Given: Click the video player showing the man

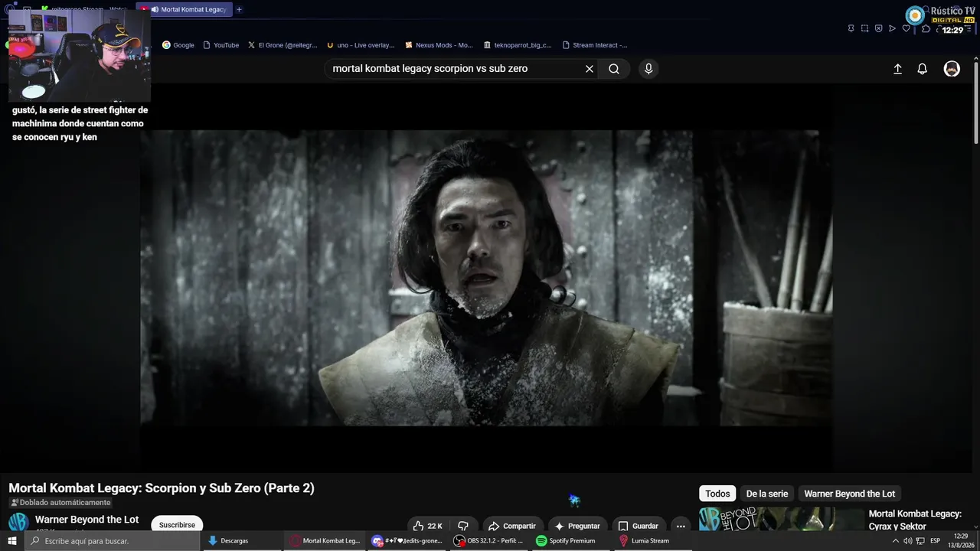Looking at the screenshot, I should (x=486, y=278).
